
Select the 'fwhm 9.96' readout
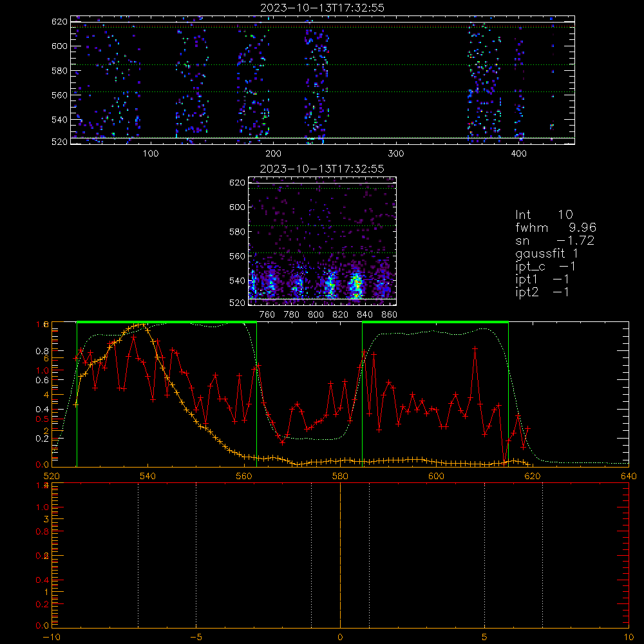pyautogui.click(x=556, y=227)
